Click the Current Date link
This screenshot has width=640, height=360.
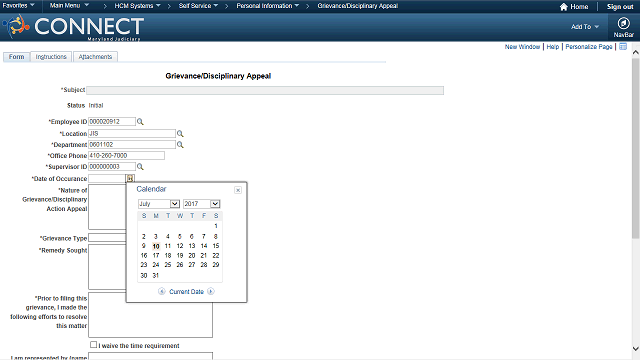186,291
